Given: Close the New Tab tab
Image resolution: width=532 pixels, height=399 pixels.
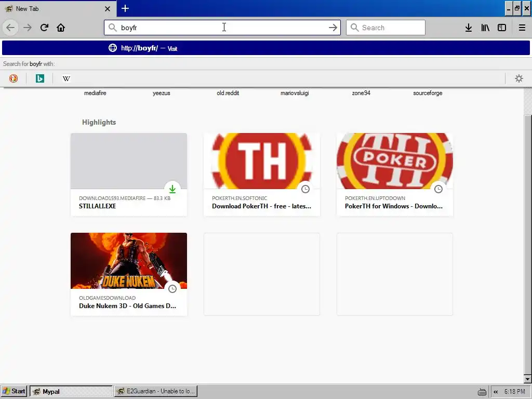Looking at the screenshot, I should coord(108,9).
